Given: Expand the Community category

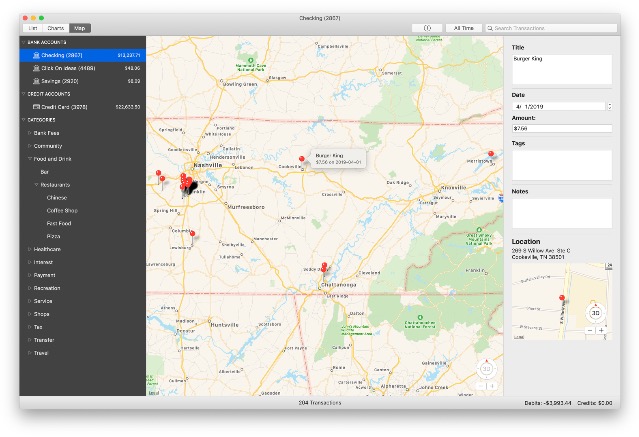Looking at the screenshot, I should [x=30, y=146].
